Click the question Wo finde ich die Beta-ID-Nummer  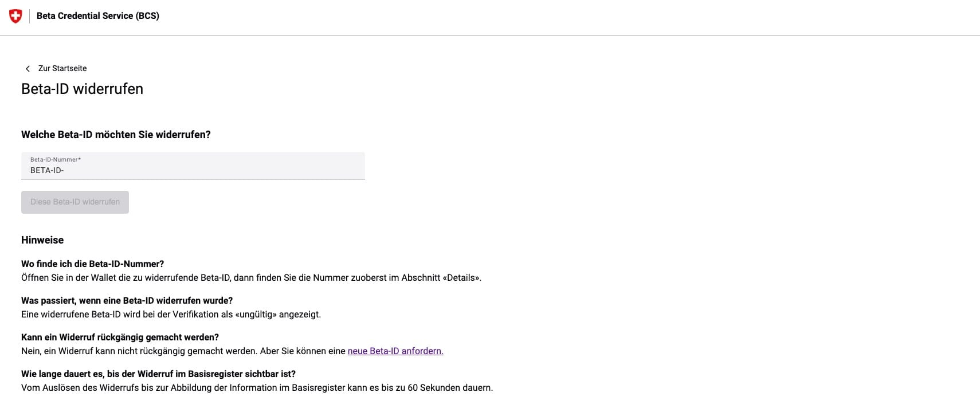pyautogui.click(x=92, y=264)
